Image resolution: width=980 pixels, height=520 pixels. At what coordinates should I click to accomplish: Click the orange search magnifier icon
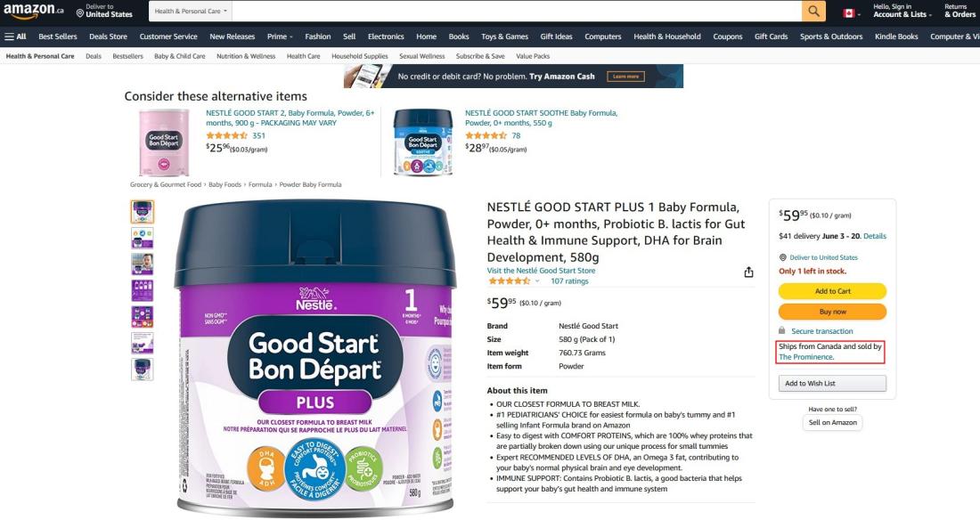[813, 11]
